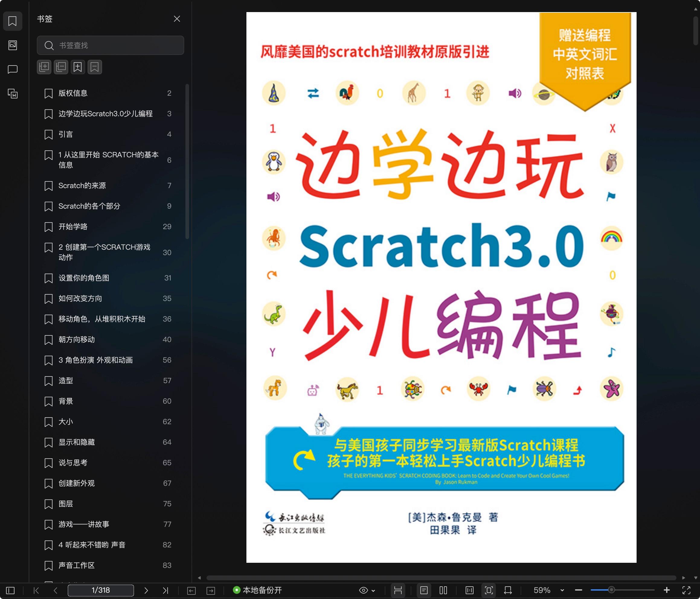This screenshot has height=599, width=700.
Task: Go back to the previous view
Action: pyautogui.click(x=191, y=590)
